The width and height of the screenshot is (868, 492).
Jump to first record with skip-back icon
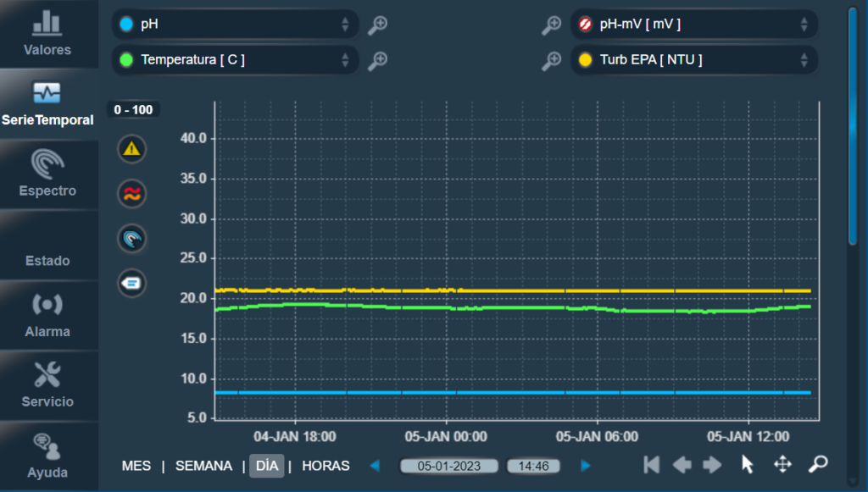651,464
